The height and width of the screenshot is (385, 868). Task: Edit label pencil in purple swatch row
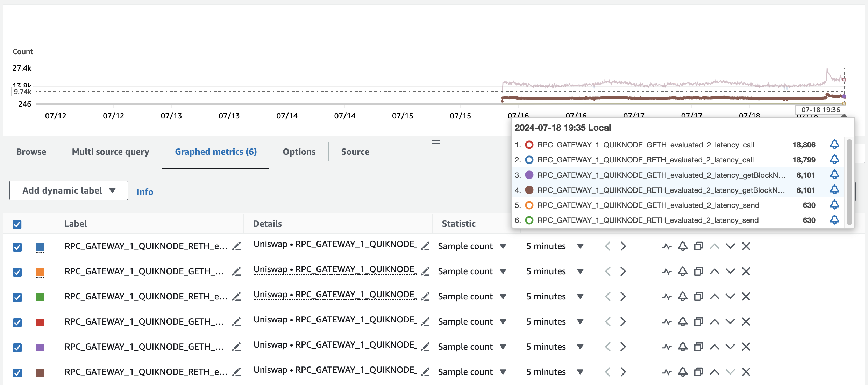[x=237, y=347]
